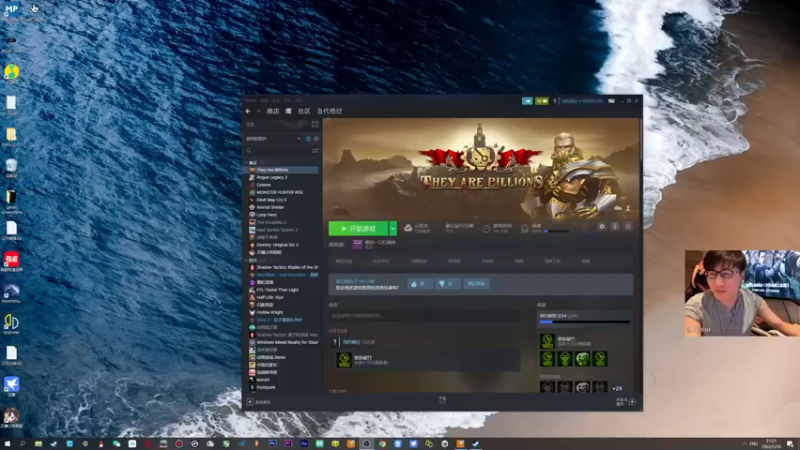The width and height of the screenshot is (800, 450).
Task: Select They Are Billions in library
Action: pos(282,170)
